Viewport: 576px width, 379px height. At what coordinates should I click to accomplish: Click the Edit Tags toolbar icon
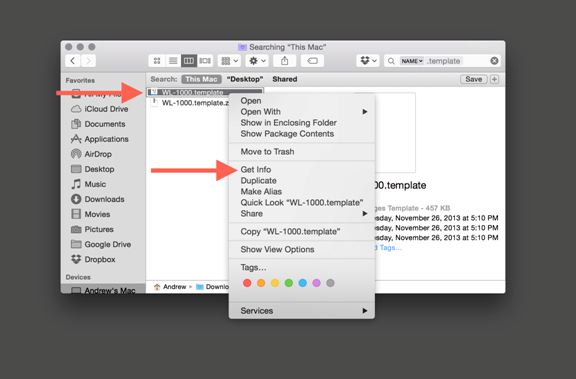point(312,61)
